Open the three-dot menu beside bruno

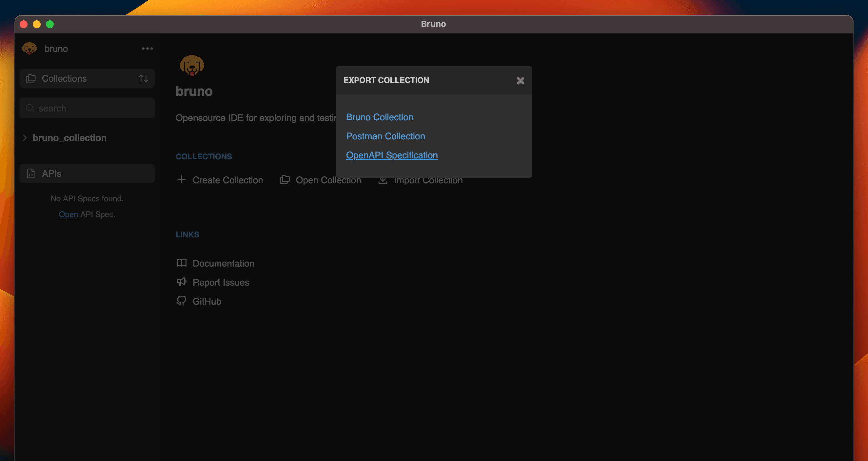point(147,49)
